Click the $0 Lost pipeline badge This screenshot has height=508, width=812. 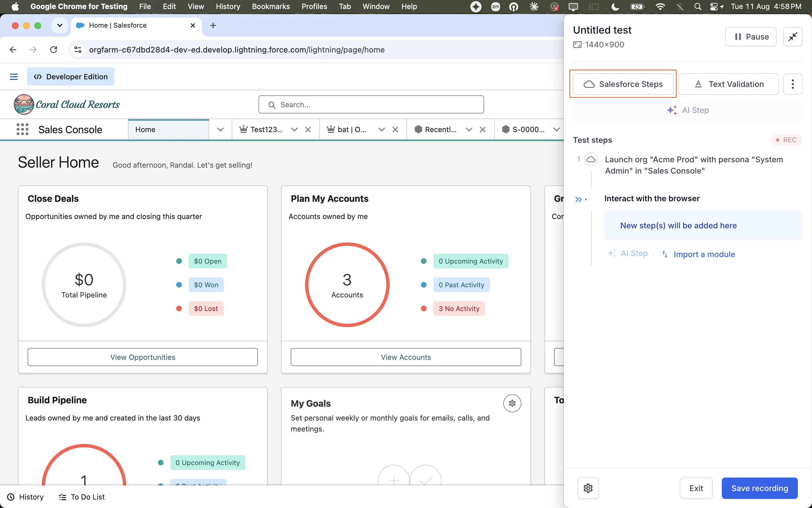[206, 308]
